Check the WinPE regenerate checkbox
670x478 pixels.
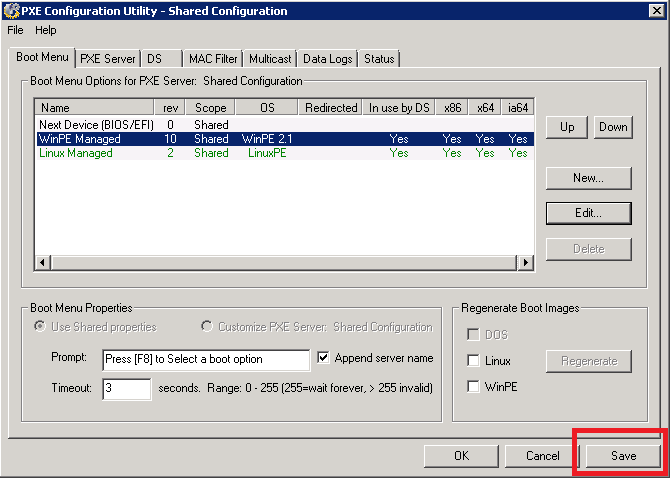click(x=474, y=386)
